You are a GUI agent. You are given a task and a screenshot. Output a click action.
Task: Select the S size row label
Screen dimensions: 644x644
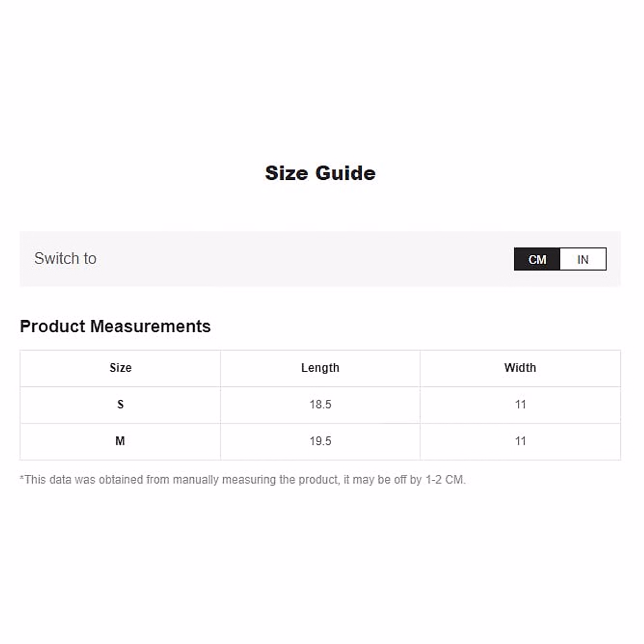point(120,404)
